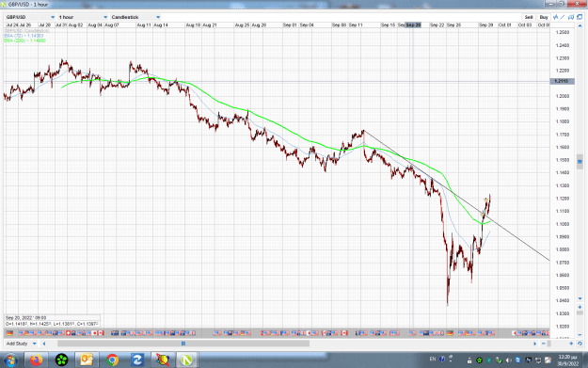Screen dimensions: 588x368
Task: Click the 1.1000 price axis label
Action: 562,224
